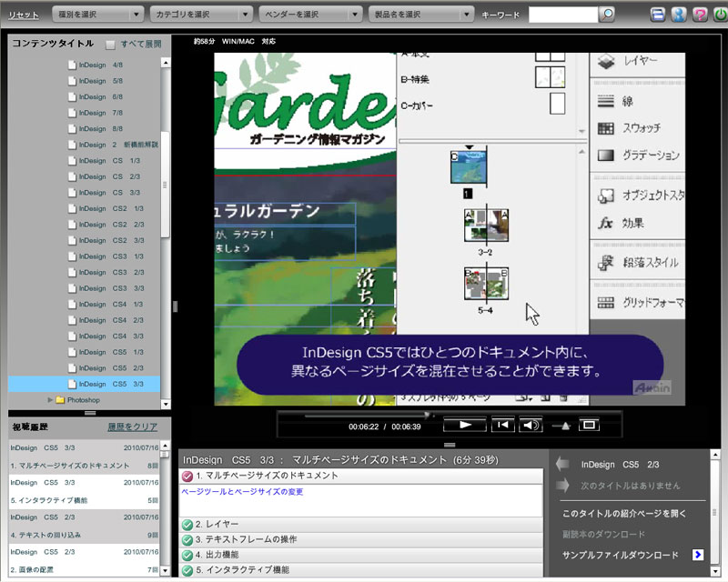
Task: Click the 履歴をクリア link
Action: [x=133, y=426]
